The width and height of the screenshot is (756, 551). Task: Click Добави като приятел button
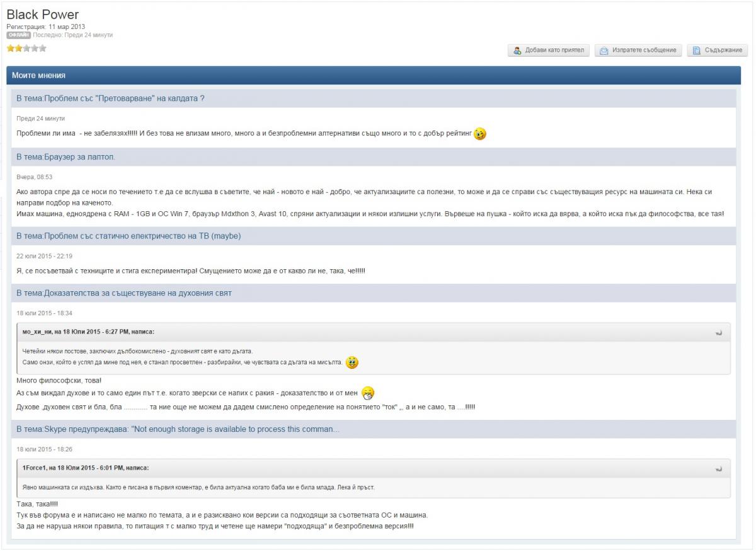548,50
